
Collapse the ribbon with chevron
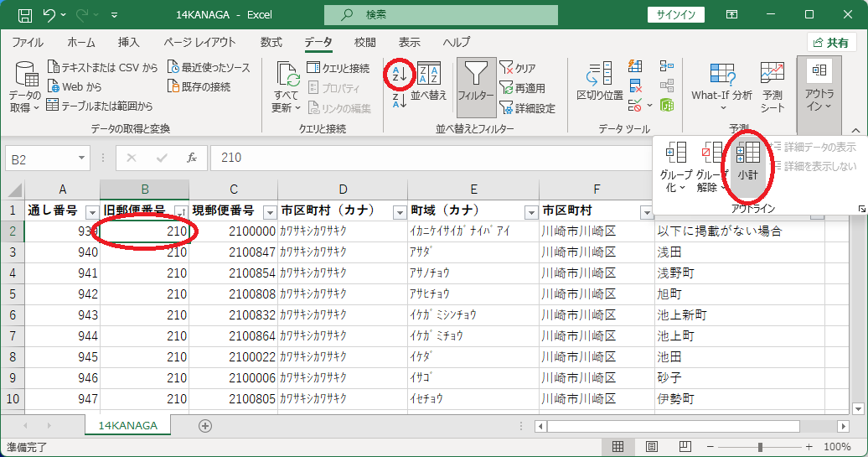pos(855,130)
